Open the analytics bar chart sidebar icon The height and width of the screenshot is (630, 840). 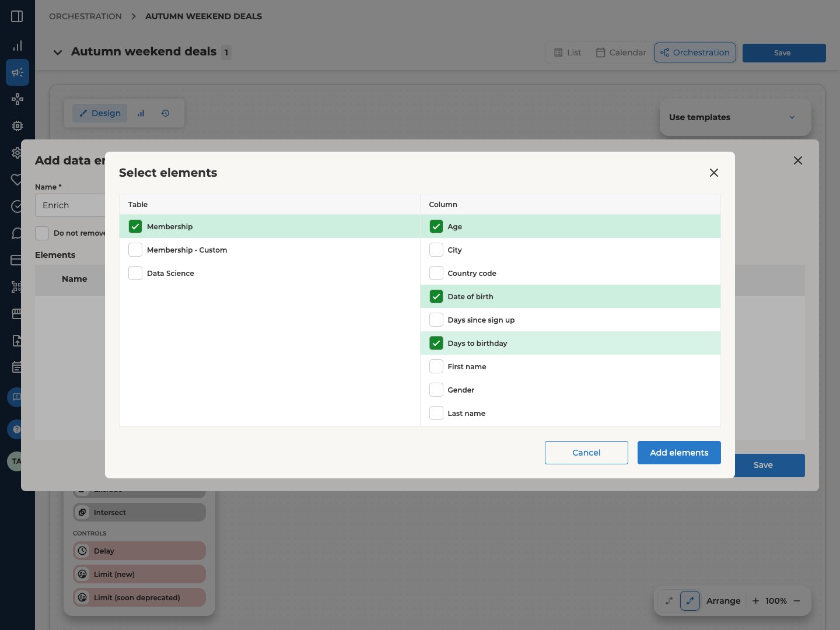pos(17,45)
